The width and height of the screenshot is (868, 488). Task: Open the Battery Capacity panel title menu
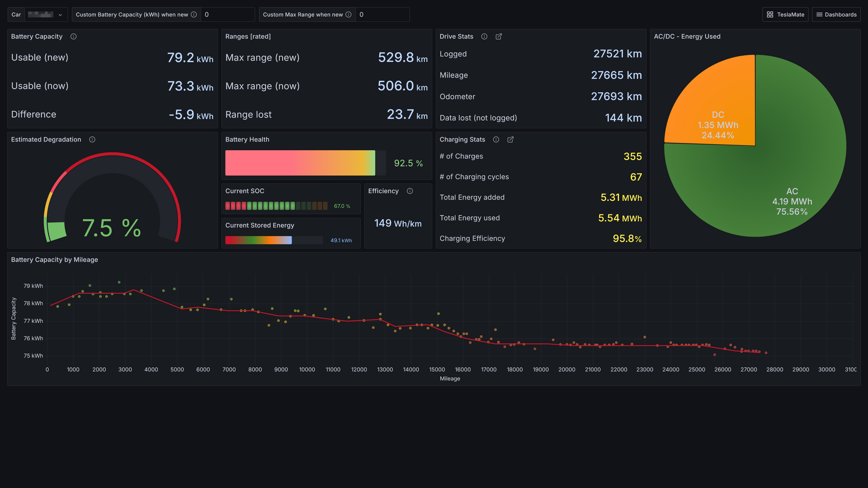[x=37, y=36]
